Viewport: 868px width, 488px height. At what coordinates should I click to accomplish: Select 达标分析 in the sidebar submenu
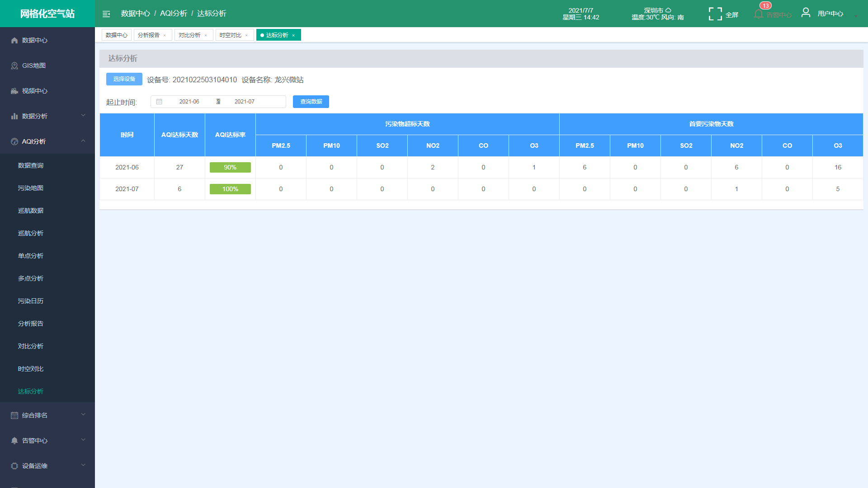point(47,391)
